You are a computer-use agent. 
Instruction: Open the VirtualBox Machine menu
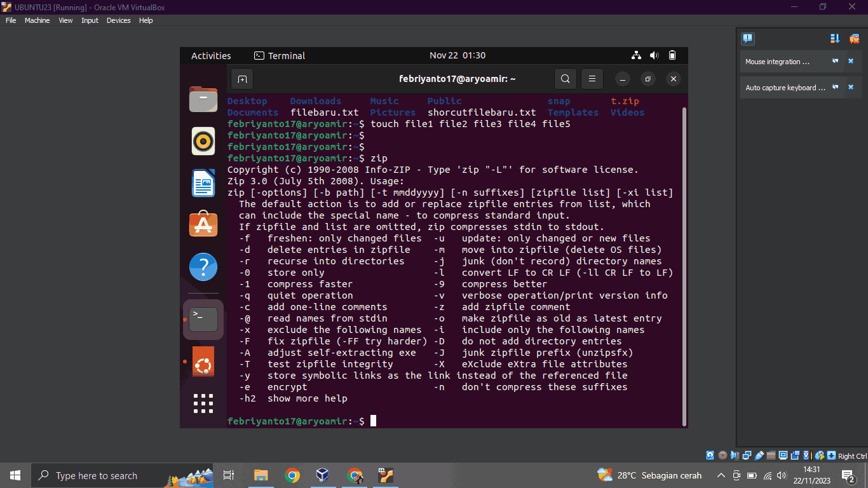point(37,20)
